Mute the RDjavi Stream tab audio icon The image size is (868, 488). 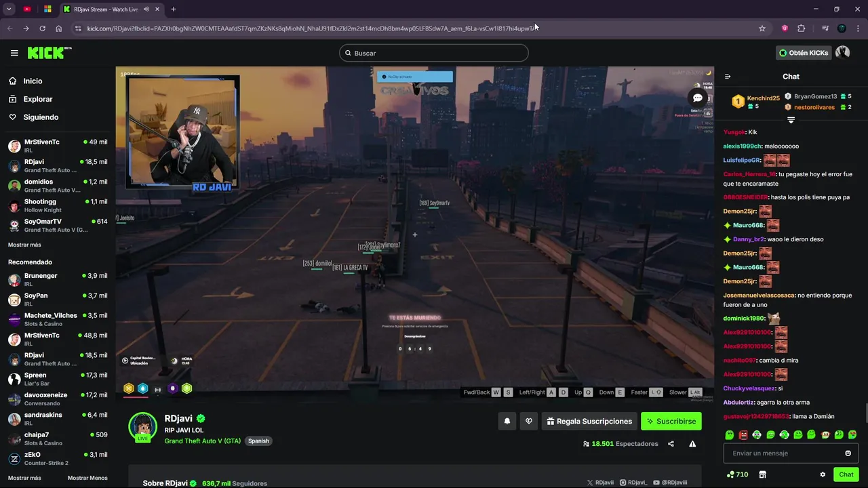(146, 9)
